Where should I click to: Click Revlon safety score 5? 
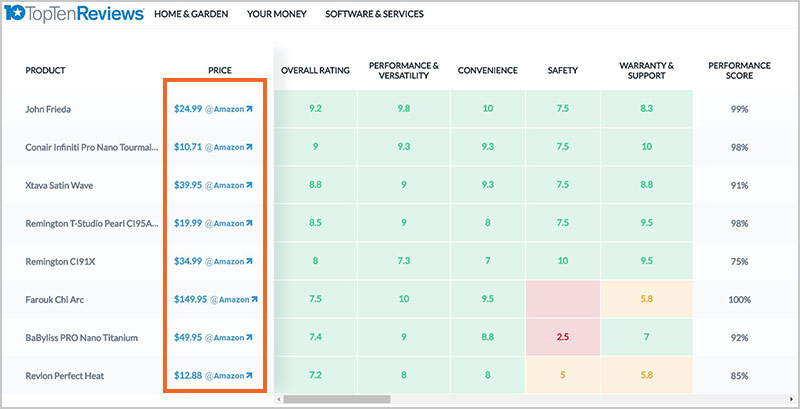pyautogui.click(x=563, y=376)
